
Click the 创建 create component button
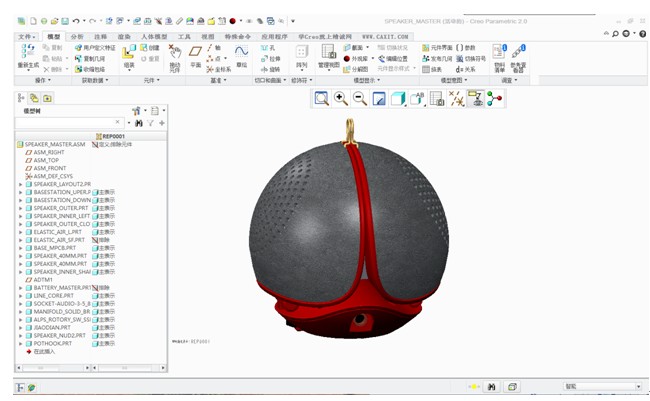[150, 48]
